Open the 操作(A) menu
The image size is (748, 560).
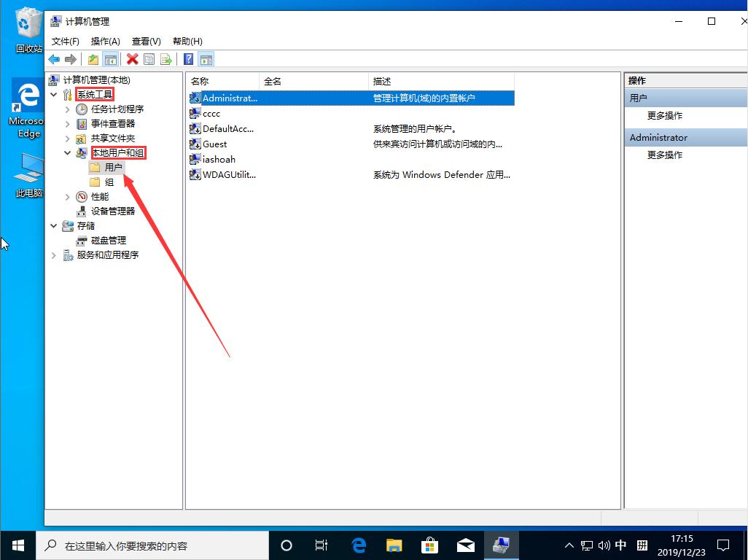point(105,41)
